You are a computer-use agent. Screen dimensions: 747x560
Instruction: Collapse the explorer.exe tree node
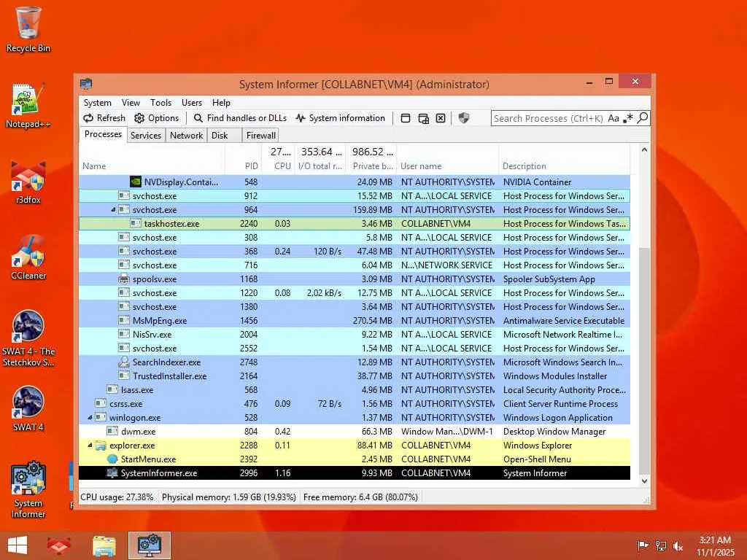[x=90, y=446]
